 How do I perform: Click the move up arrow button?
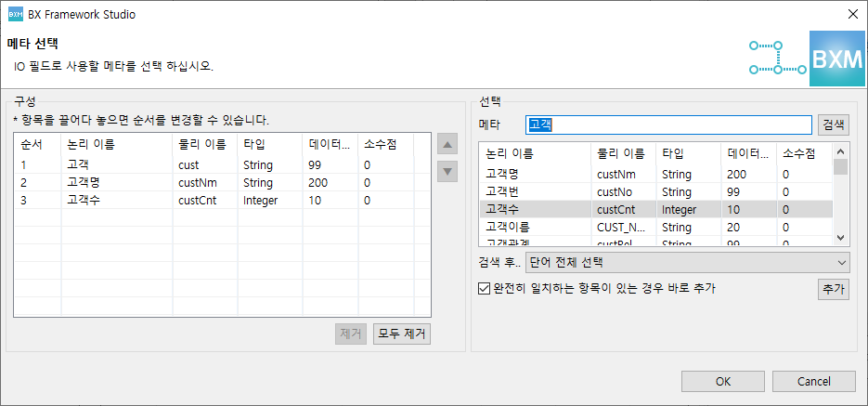pyautogui.click(x=447, y=145)
